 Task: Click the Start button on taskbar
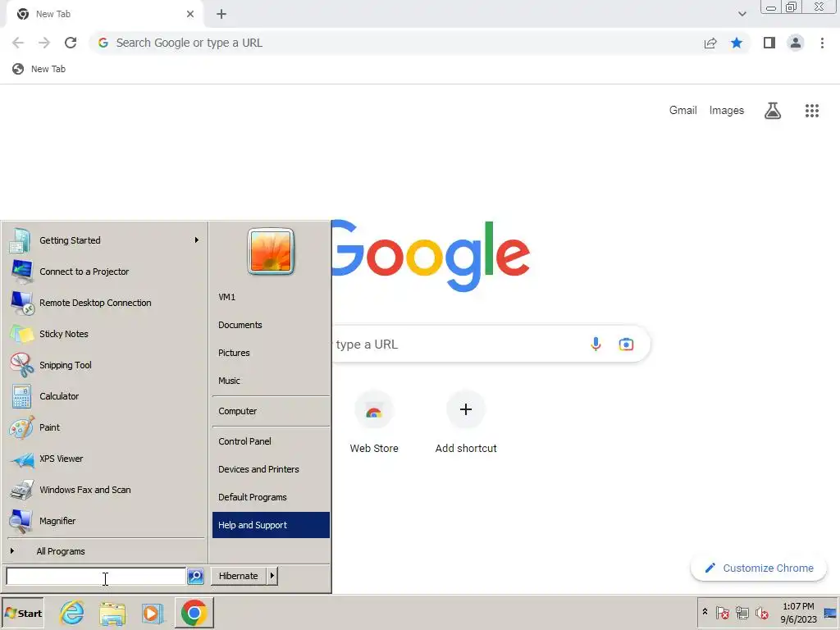click(22, 614)
